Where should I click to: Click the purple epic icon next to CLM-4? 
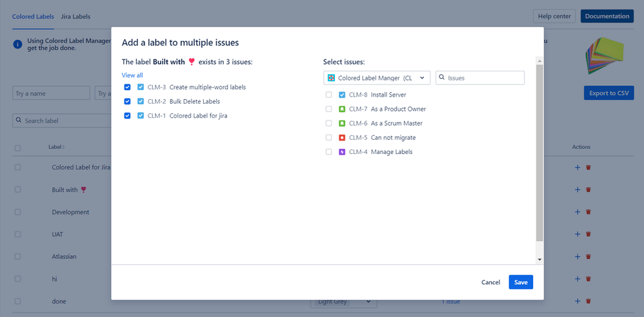tap(342, 151)
